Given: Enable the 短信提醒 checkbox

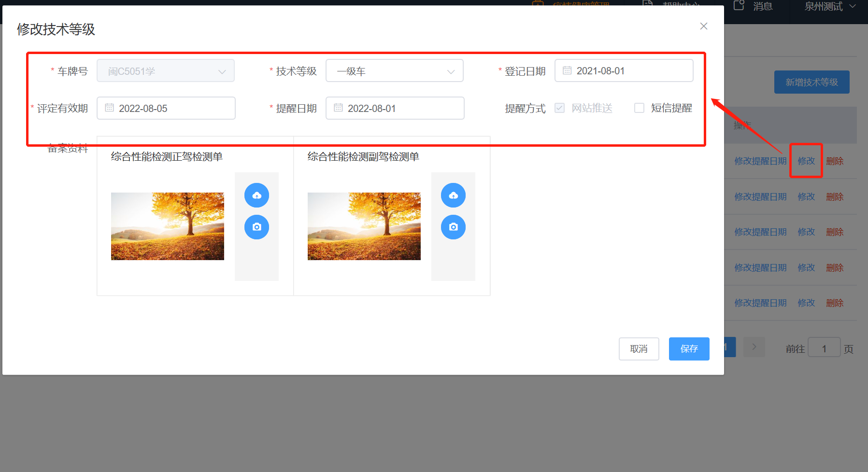Looking at the screenshot, I should pyautogui.click(x=639, y=108).
